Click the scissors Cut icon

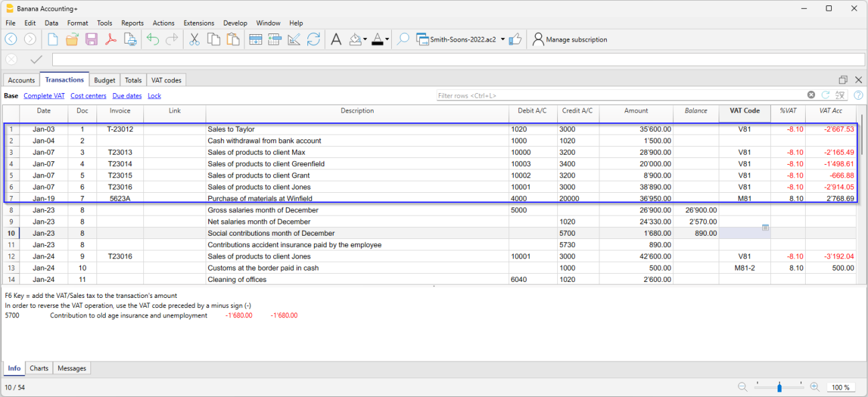194,39
